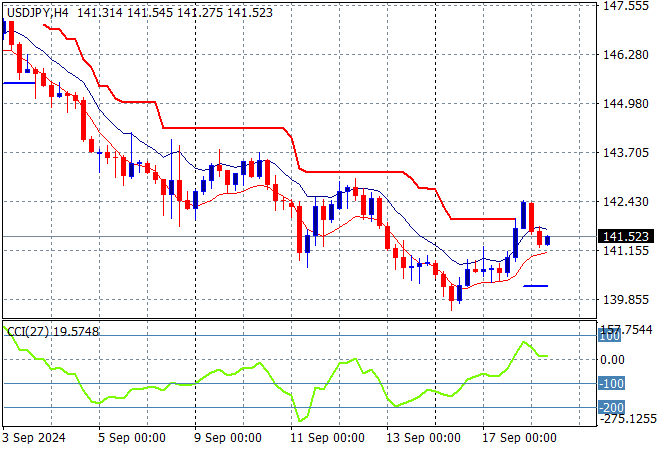Click the 146.280 price axis label
Screen dimensions: 660x450
626,54
